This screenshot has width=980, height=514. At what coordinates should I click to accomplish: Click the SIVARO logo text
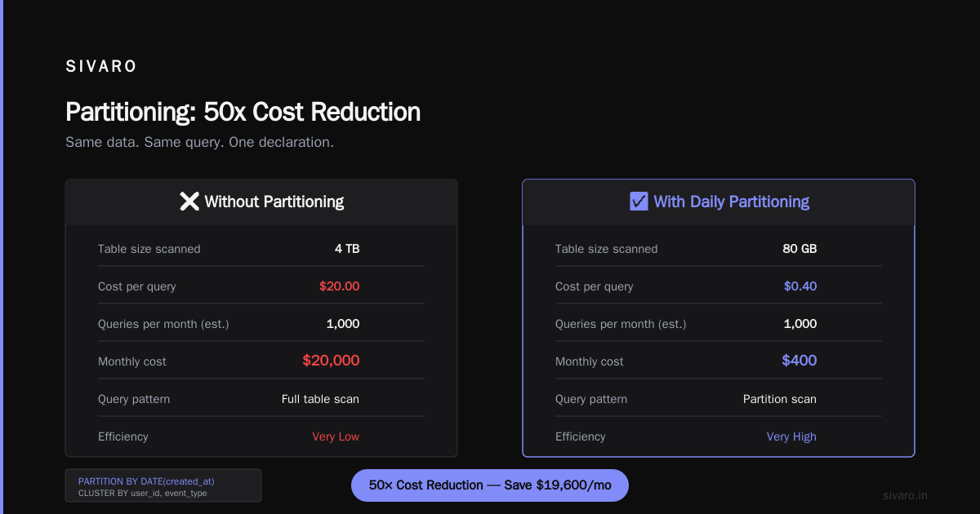coord(101,67)
